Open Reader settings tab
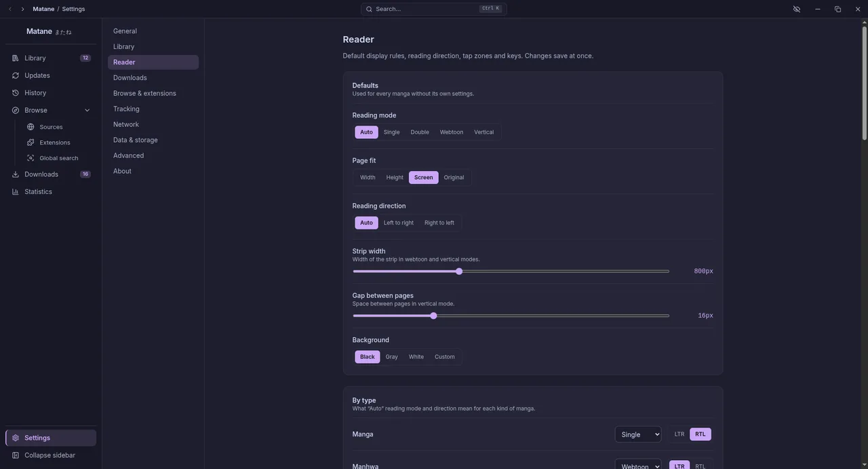This screenshot has width=868, height=469. click(x=153, y=62)
